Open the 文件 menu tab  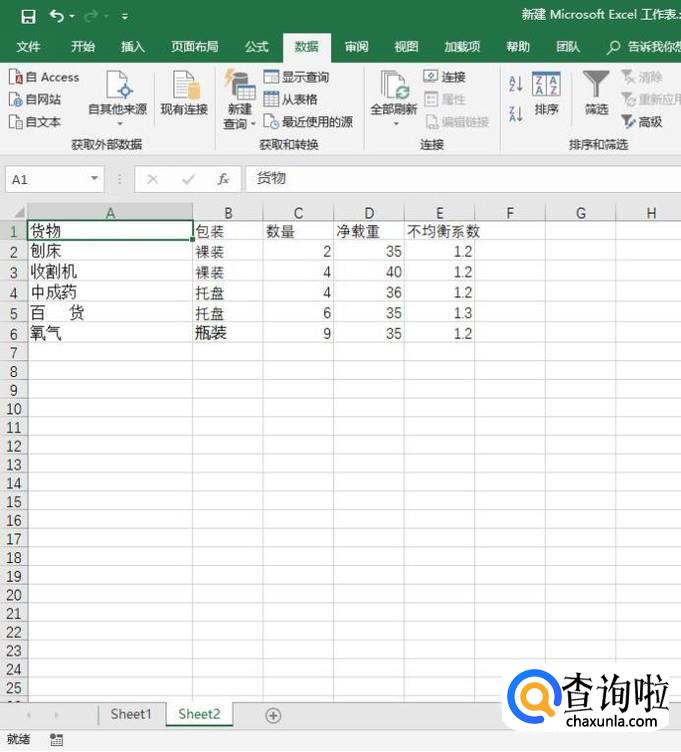coord(28,47)
